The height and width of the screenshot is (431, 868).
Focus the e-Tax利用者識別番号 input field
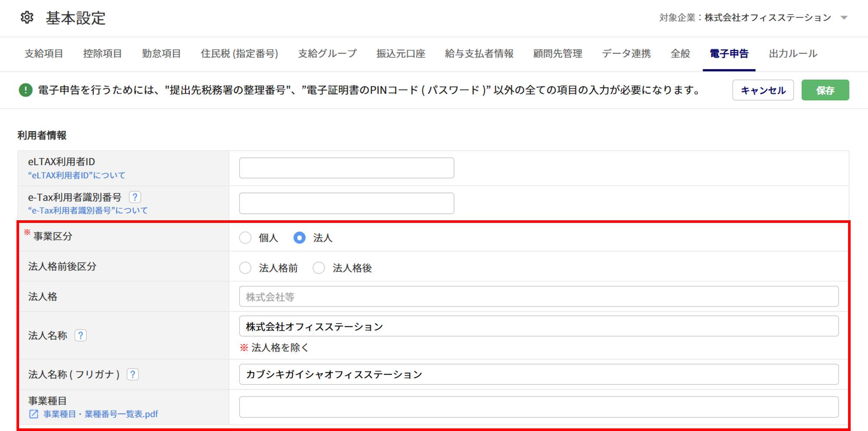[346, 203]
